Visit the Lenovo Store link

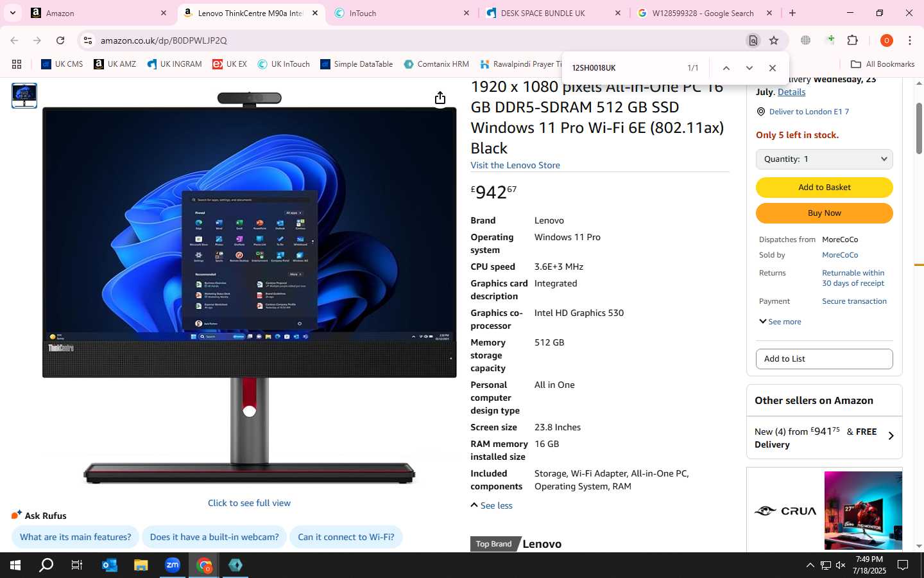(515, 165)
